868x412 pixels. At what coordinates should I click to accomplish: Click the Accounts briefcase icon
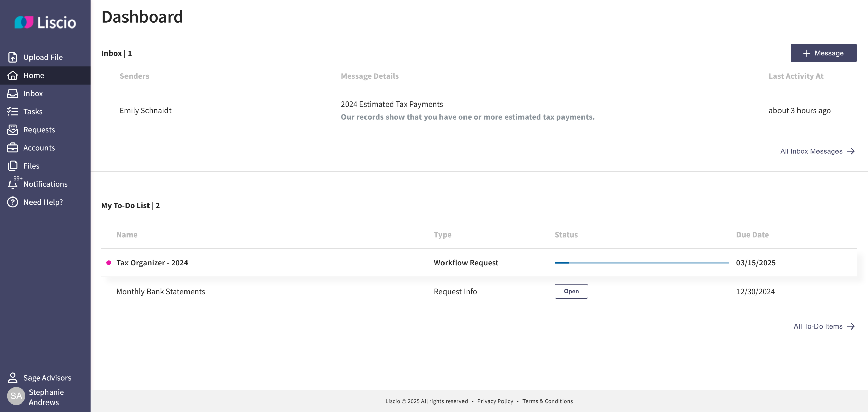13,148
